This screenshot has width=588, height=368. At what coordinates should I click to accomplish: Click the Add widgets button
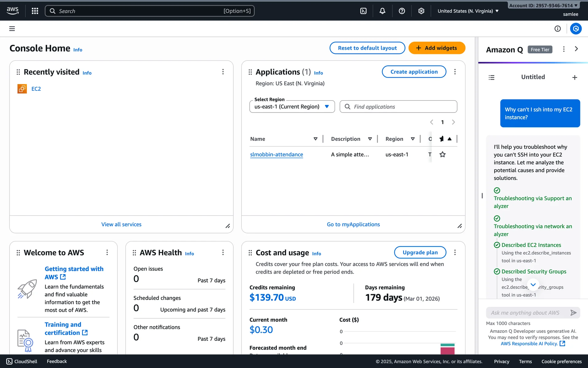coord(437,48)
